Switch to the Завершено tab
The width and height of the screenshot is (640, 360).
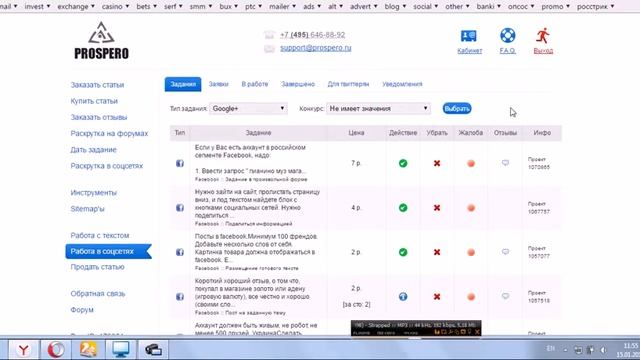pos(298,84)
